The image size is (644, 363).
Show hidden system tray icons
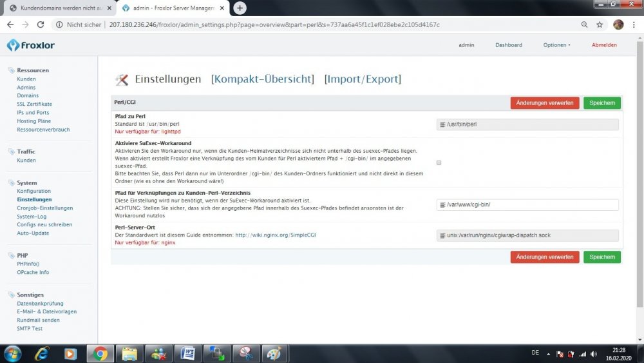[547, 353]
